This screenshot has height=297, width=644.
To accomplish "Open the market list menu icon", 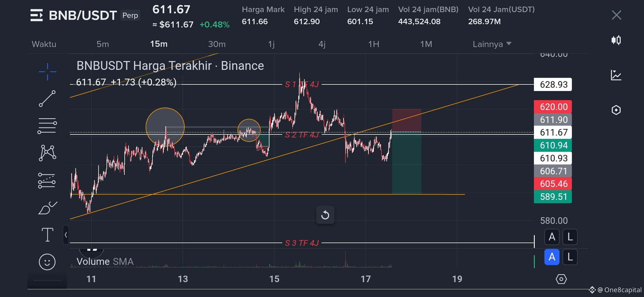I will pyautogui.click(x=37, y=15).
